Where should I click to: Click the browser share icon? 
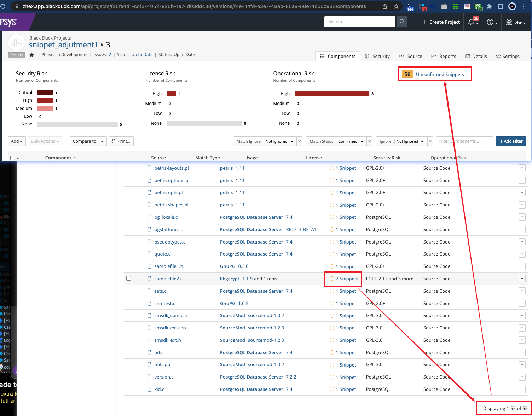click(385, 6)
